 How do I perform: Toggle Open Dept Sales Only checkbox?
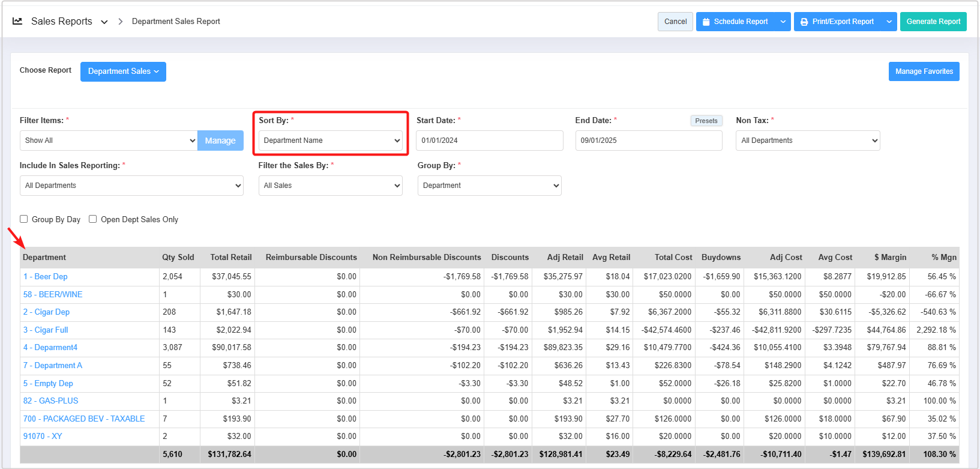pyautogui.click(x=93, y=219)
